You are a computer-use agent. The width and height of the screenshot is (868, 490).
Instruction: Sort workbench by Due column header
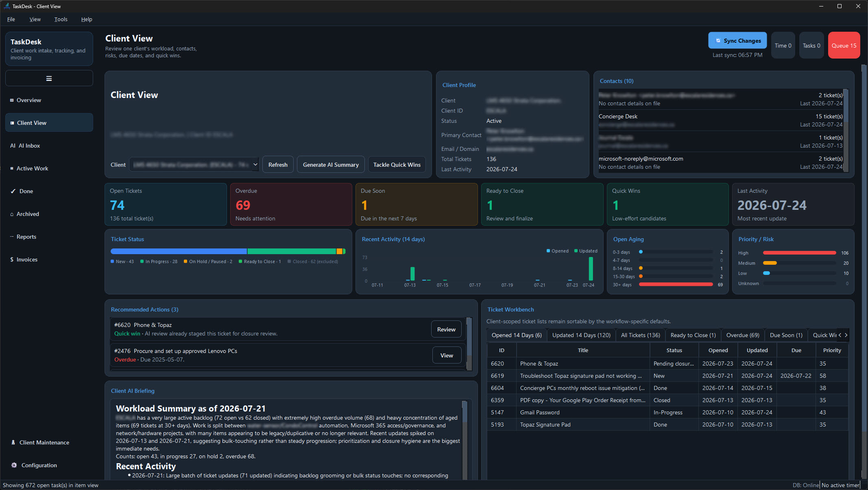coord(796,351)
